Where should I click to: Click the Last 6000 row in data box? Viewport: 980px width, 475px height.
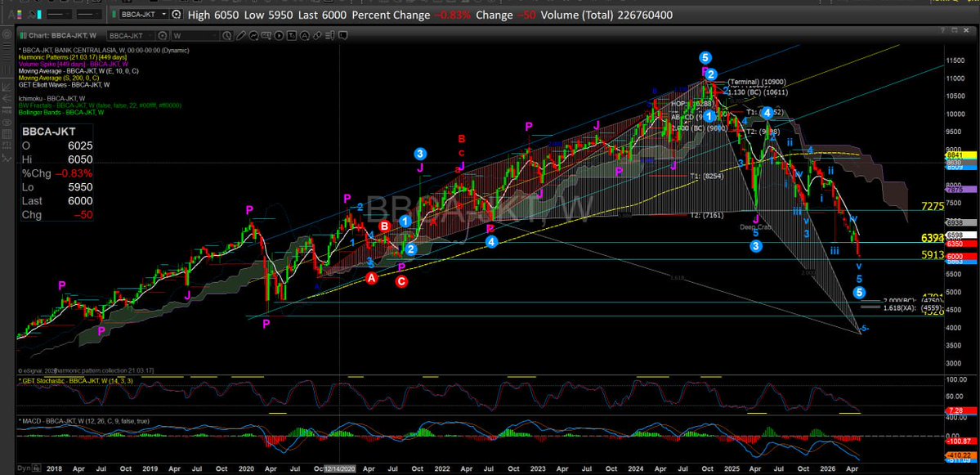pos(57,200)
